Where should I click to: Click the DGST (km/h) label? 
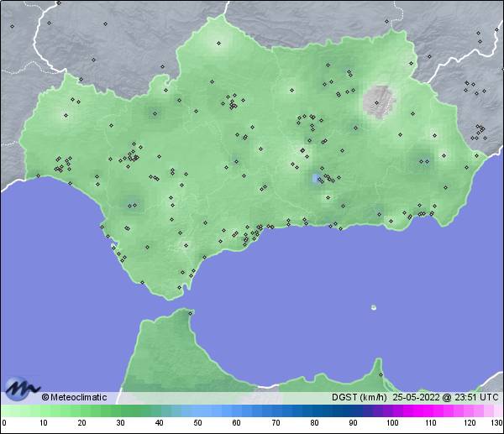click(x=359, y=397)
